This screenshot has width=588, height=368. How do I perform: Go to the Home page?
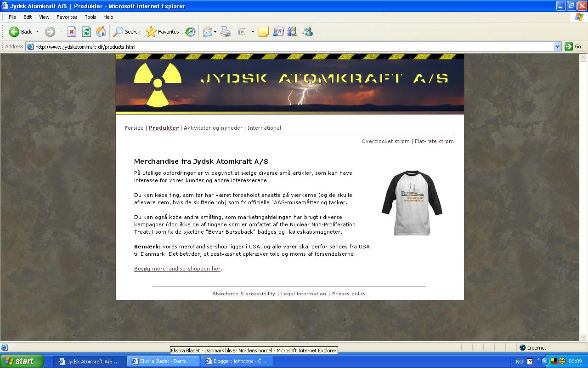click(101, 32)
